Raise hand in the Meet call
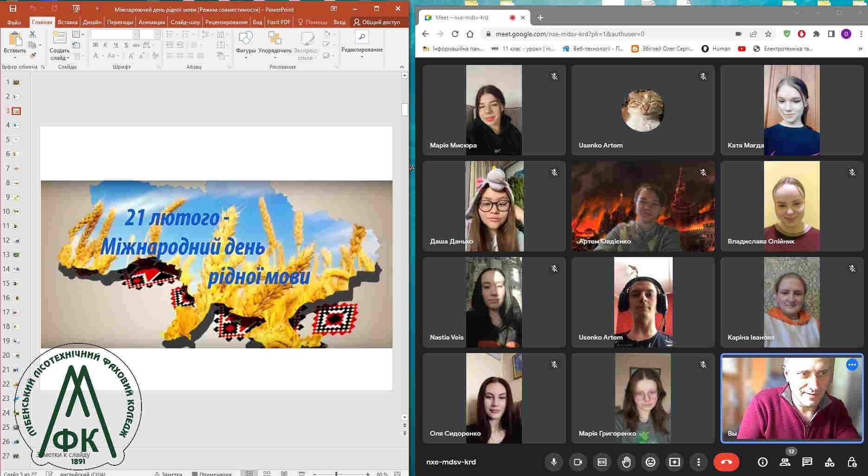 tap(626, 462)
